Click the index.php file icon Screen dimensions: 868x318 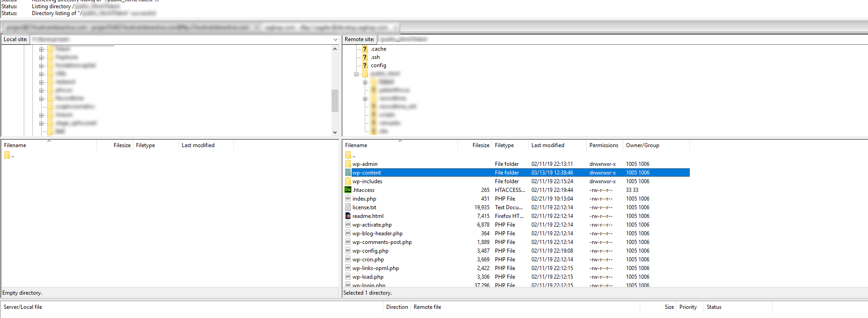coord(348,198)
